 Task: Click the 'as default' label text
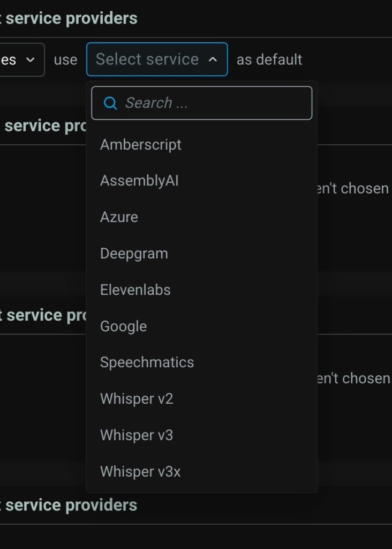pos(269,60)
